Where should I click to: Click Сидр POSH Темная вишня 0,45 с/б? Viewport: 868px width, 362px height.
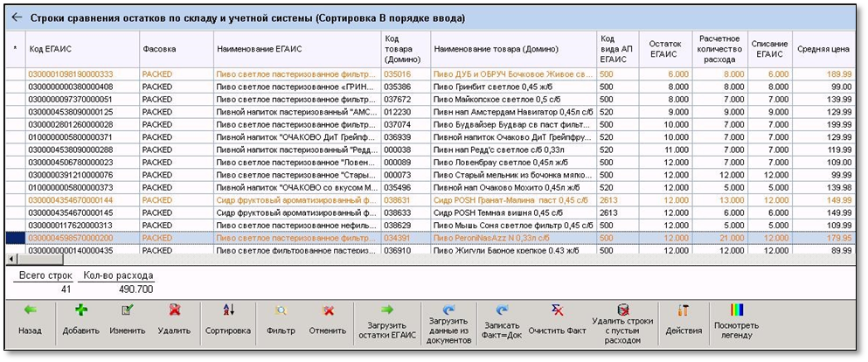(x=514, y=212)
